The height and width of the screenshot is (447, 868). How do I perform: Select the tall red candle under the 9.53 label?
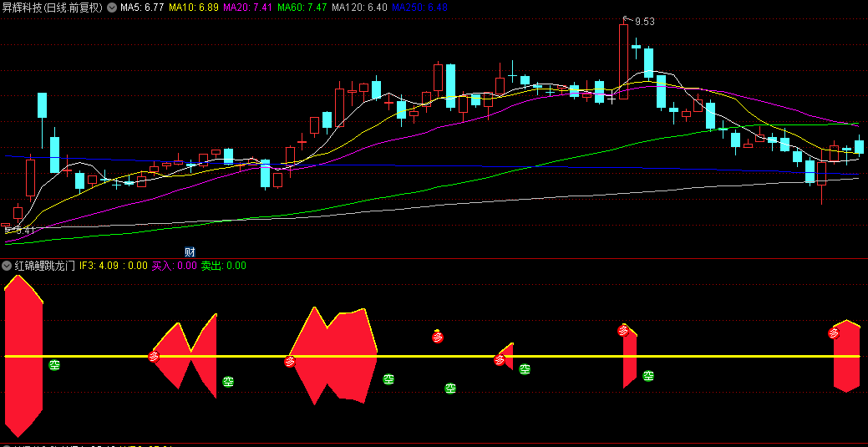[x=624, y=62]
